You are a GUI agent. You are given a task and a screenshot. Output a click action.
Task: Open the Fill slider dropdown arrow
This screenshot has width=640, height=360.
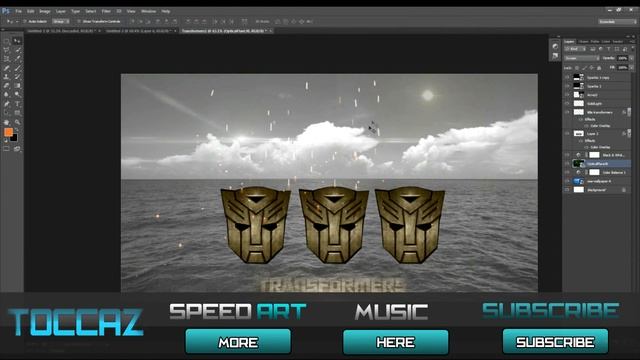631,67
